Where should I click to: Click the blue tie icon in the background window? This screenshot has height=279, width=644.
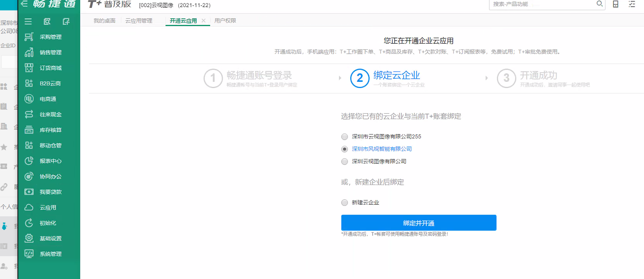point(4,227)
